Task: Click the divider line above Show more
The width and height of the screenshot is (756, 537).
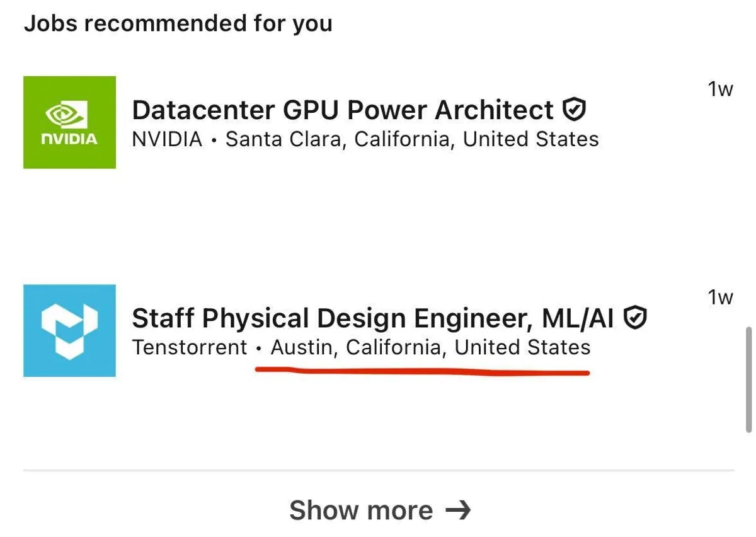Action: [x=378, y=470]
